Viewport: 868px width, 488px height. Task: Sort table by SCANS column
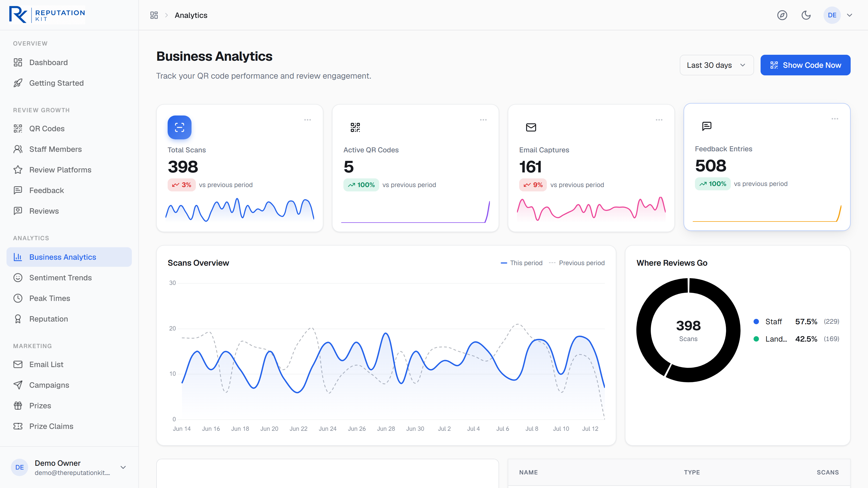tap(828, 473)
